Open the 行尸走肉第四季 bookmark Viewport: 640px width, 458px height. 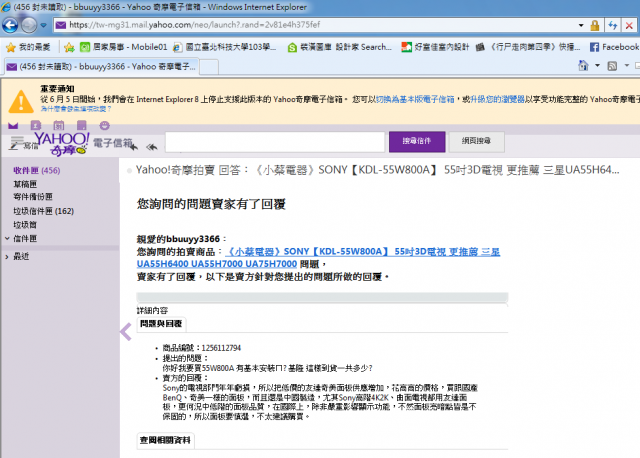[528, 47]
